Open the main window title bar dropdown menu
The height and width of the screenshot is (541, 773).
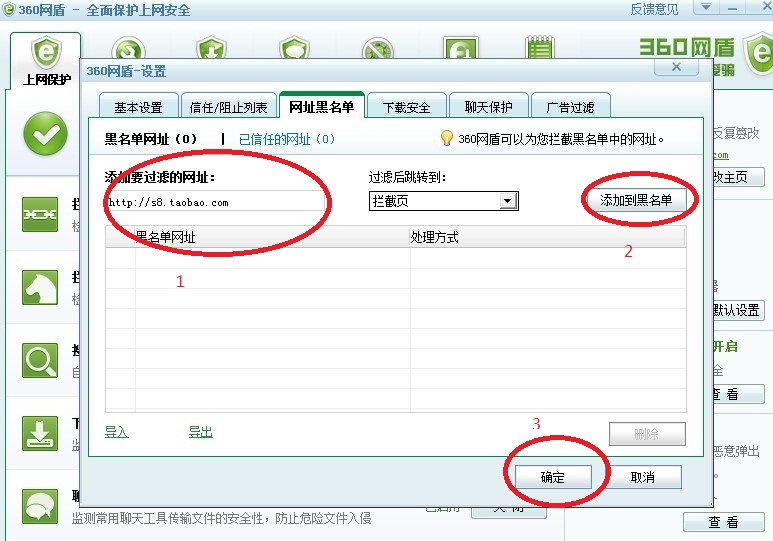[x=706, y=7]
